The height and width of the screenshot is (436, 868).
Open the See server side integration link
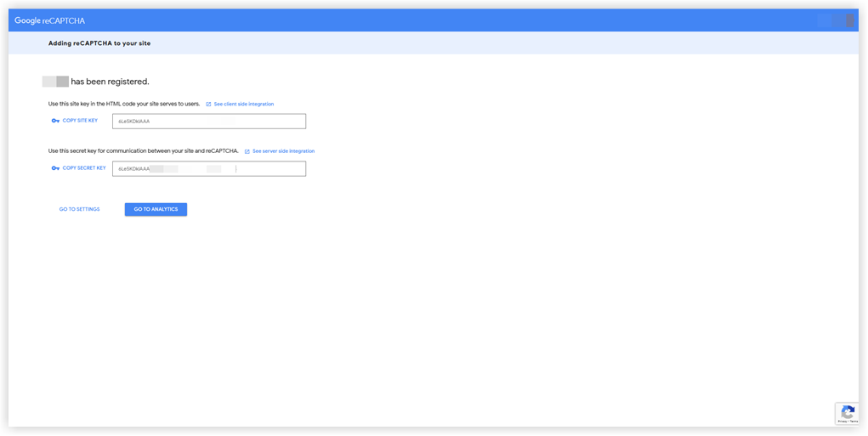pyautogui.click(x=283, y=151)
